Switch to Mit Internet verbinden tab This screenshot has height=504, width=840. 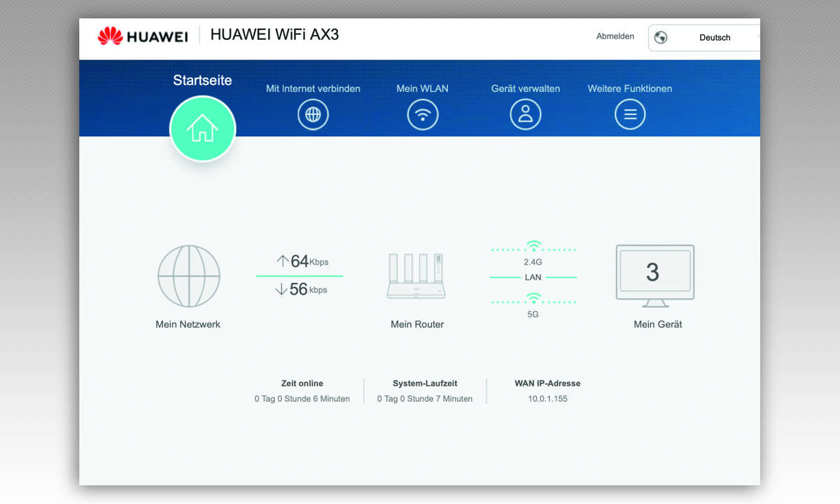tap(313, 89)
